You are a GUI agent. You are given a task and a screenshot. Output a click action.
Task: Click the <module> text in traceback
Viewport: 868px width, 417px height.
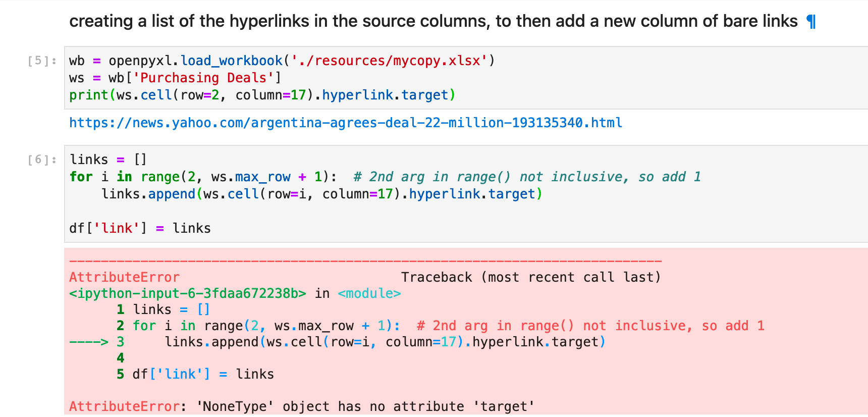pos(369,293)
